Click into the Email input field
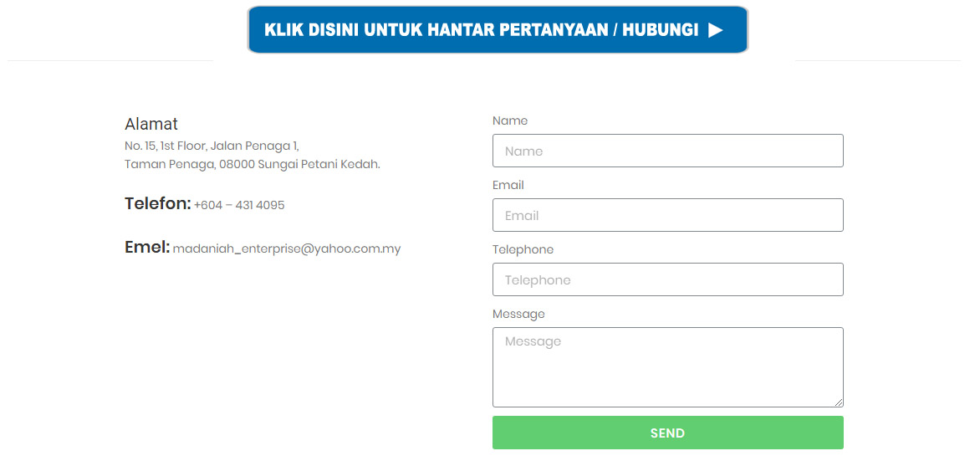 point(667,215)
